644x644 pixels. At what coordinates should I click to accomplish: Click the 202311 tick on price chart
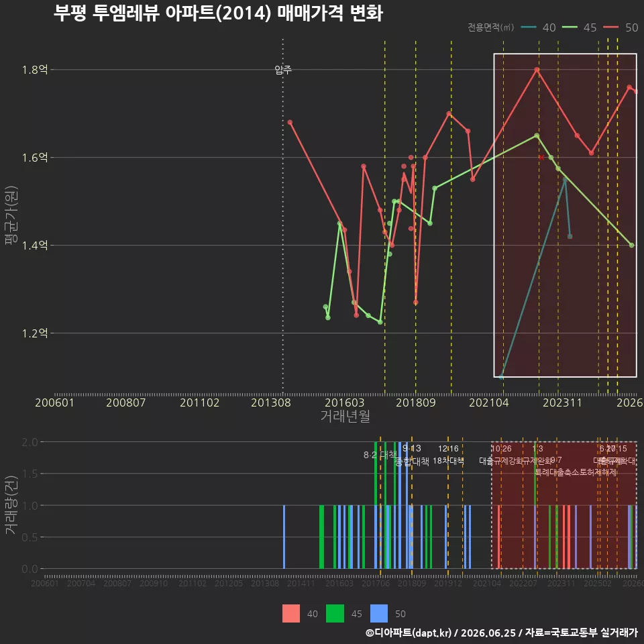tap(562, 402)
